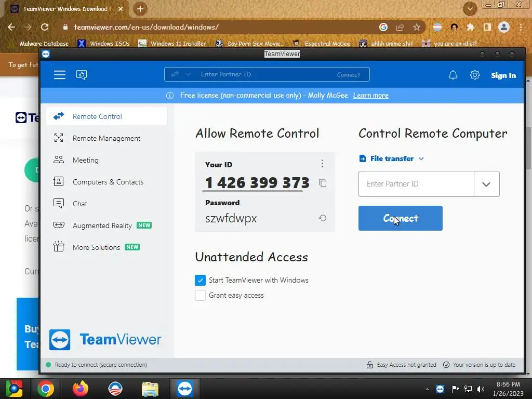Click the main Enter Partner ID field
The width and height of the screenshot is (532, 399).
click(x=416, y=184)
